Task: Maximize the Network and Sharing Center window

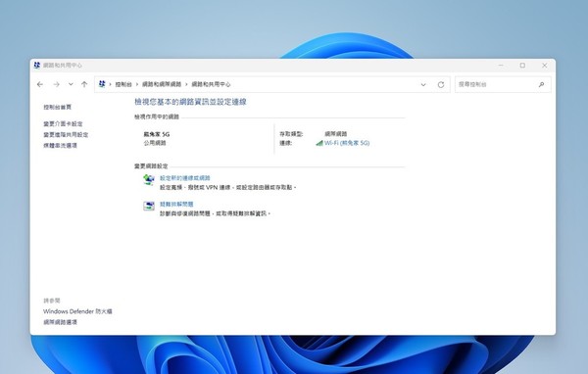Action: pyautogui.click(x=522, y=66)
